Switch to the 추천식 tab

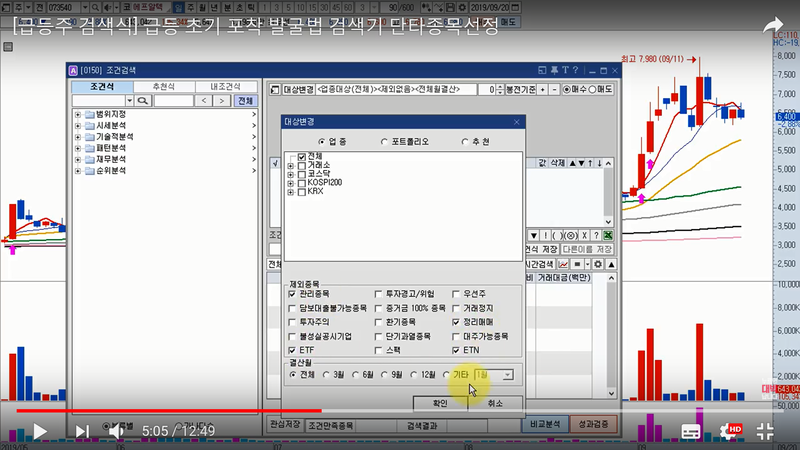click(x=164, y=87)
